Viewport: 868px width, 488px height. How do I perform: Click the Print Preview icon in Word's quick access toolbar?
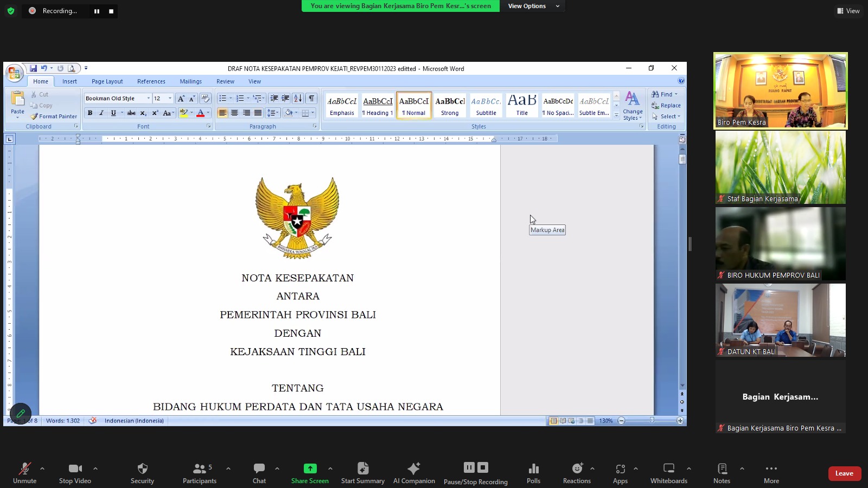point(71,68)
